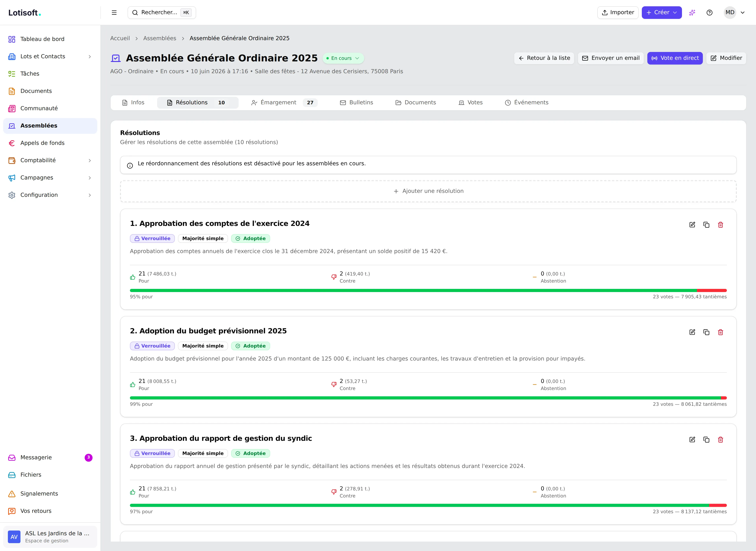
Task: Open the Événements tab
Action: coord(526,103)
